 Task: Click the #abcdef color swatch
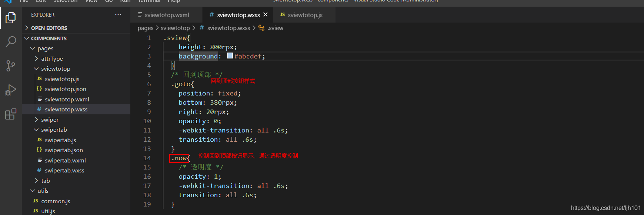[230, 56]
